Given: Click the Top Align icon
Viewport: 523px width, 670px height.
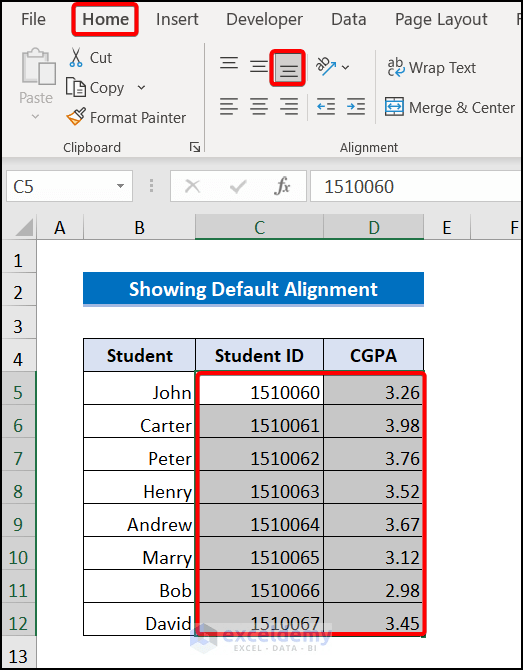Looking at the screenshot, I should coord(229,63).
